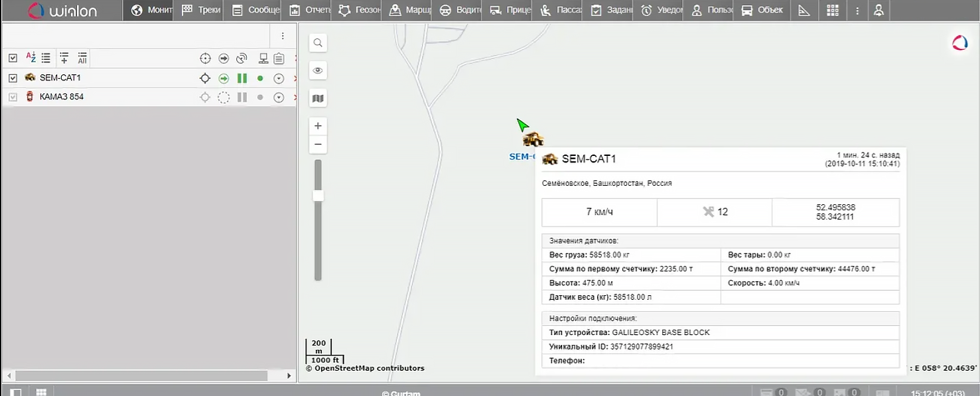Toggle the eye visibility icon on the map

318,70
